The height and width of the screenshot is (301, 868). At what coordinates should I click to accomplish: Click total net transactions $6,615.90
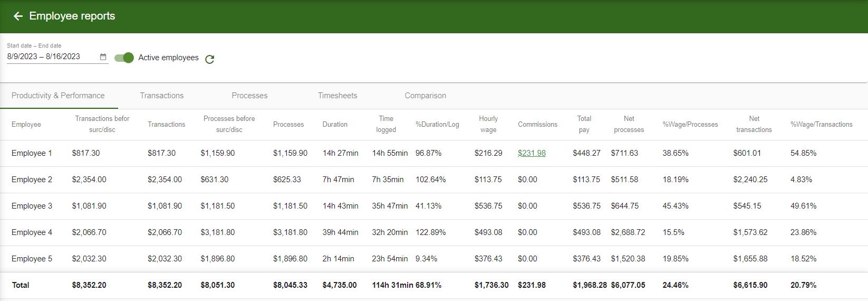(x=750, y=285)
